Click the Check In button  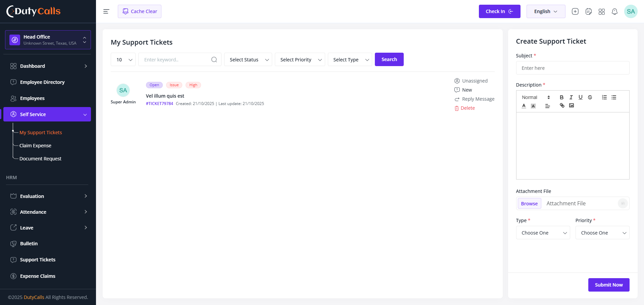click(x=499, y=11)
